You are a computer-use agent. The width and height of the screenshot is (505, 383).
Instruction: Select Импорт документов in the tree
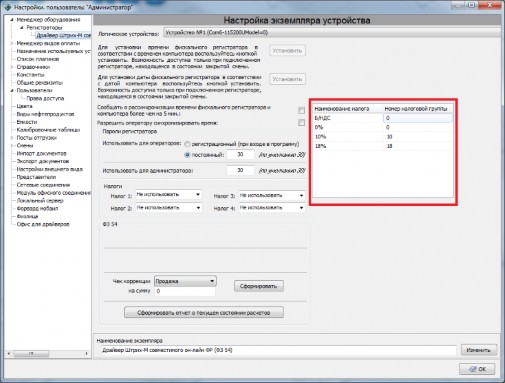click(x=41, y=154)
